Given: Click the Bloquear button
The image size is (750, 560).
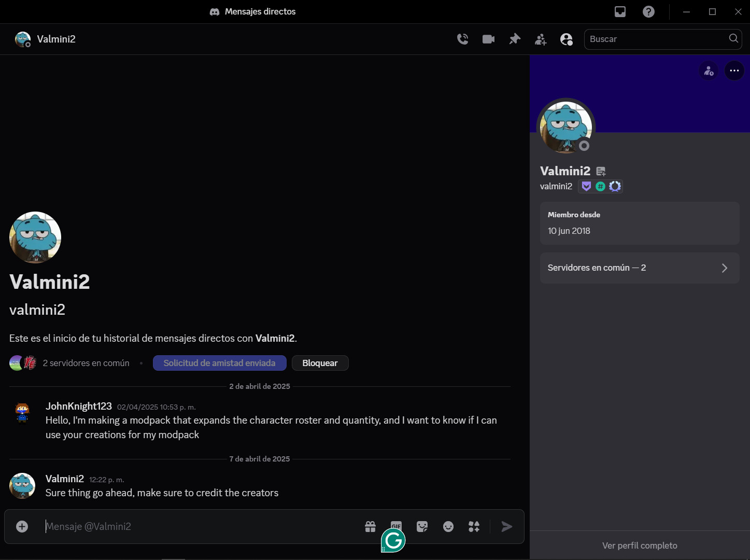Looking at the screenshot, I should coord(320,363).
